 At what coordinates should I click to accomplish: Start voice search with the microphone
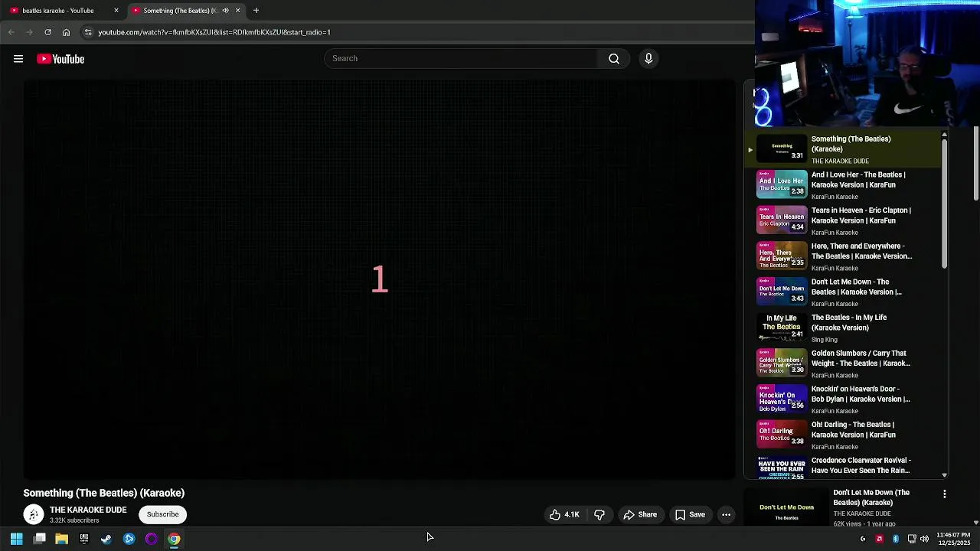pos(648,59)
